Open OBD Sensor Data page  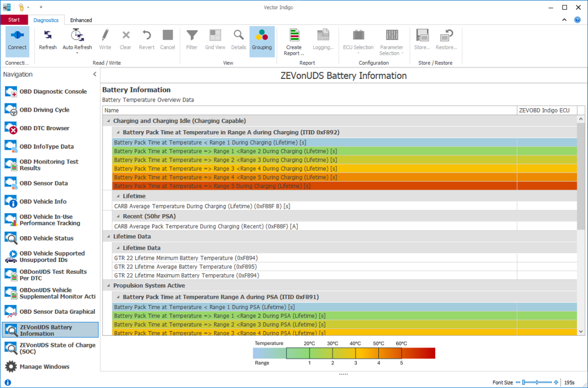(50, 183)
